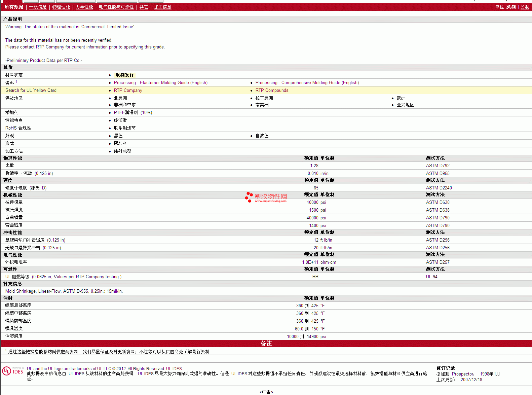The height and width of the screenshot is (395, 532).
Task: Open Processing - Comprehensive Molding Guide link
Action: point(307,82)
